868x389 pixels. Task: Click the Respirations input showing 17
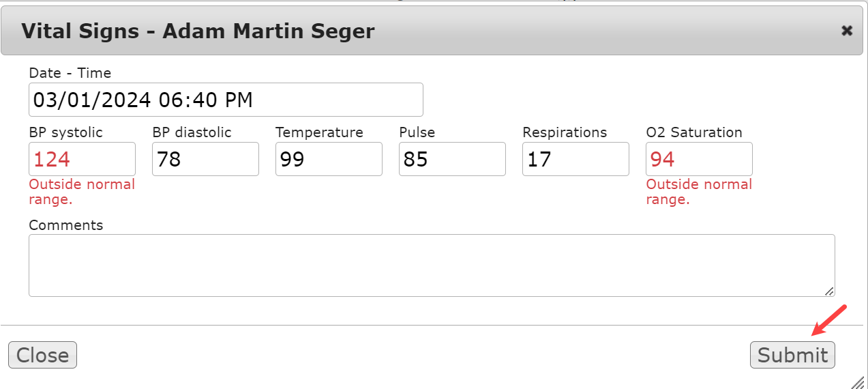(x=575, y=159)
